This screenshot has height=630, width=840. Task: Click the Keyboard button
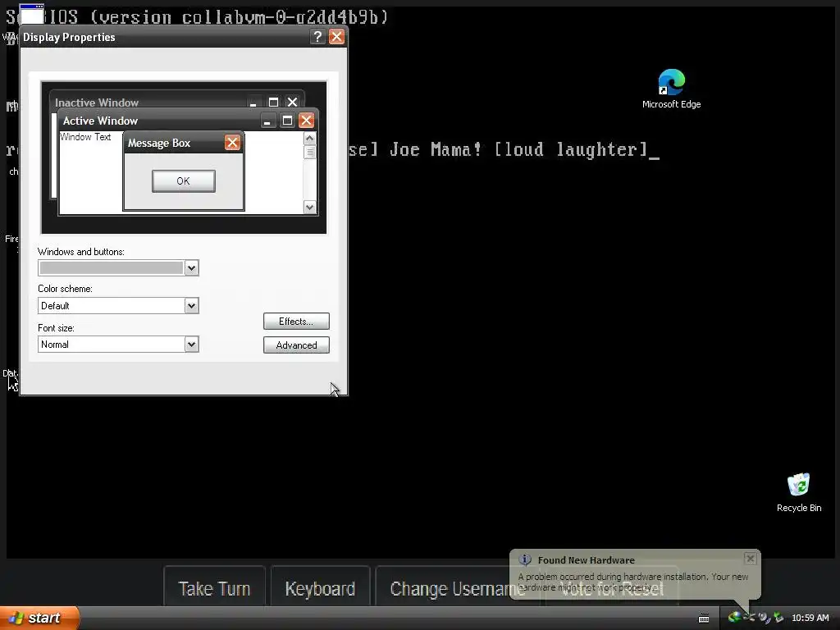320,589
